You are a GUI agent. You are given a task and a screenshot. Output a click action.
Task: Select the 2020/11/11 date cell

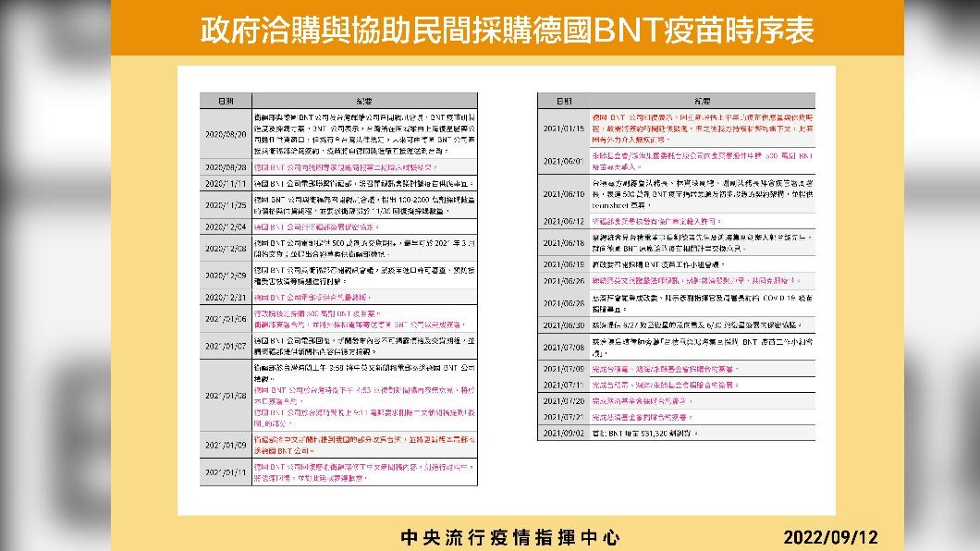226,184
